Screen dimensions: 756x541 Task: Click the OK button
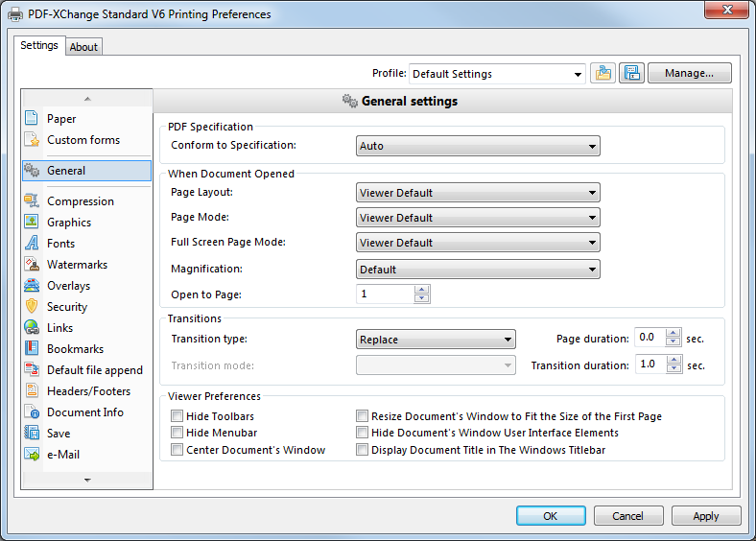(551, 516)
